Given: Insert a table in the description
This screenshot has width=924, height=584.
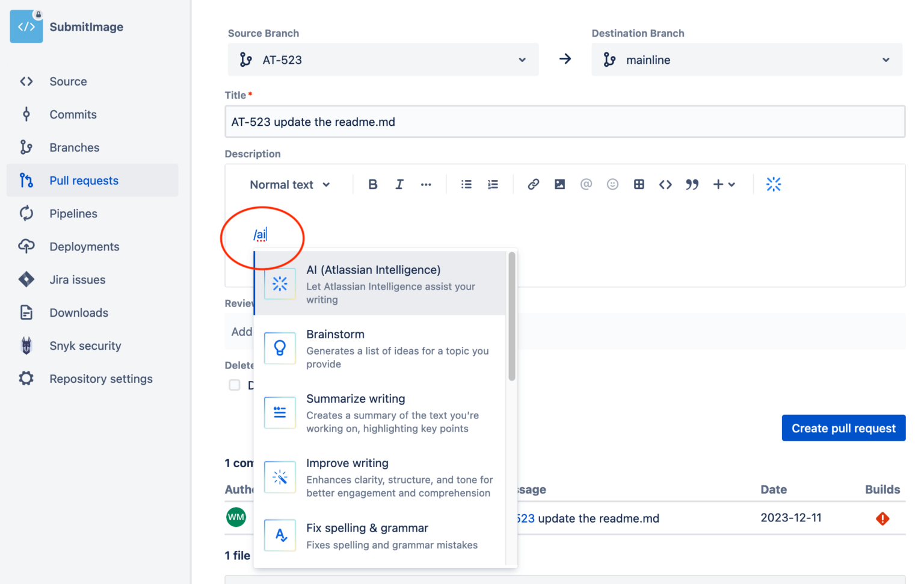Looking at the screenshot, I should tap(639, 184).
